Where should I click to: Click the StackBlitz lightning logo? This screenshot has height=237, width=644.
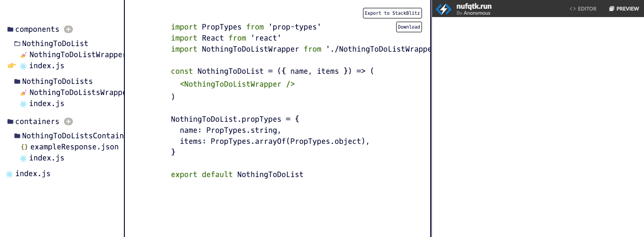pyautogui.click(x=444, y=9)
